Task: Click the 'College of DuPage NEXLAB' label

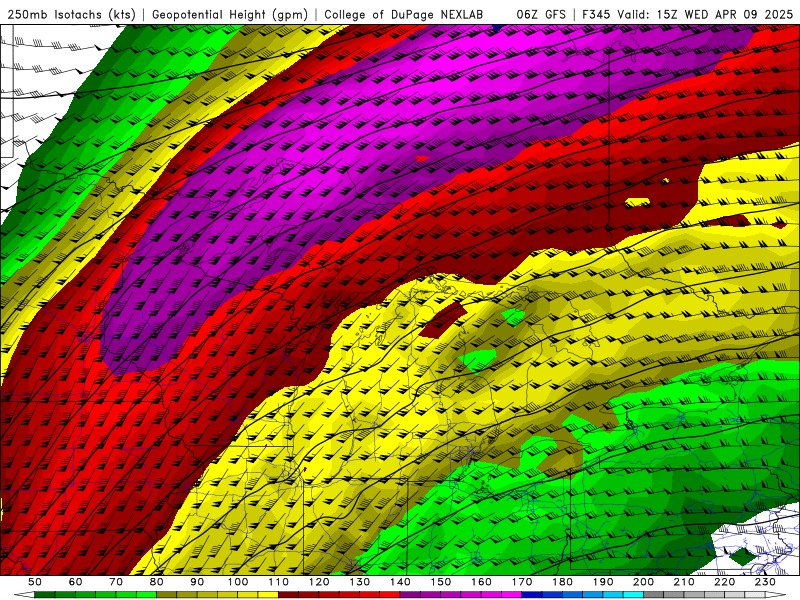Action: pos(403,15)
